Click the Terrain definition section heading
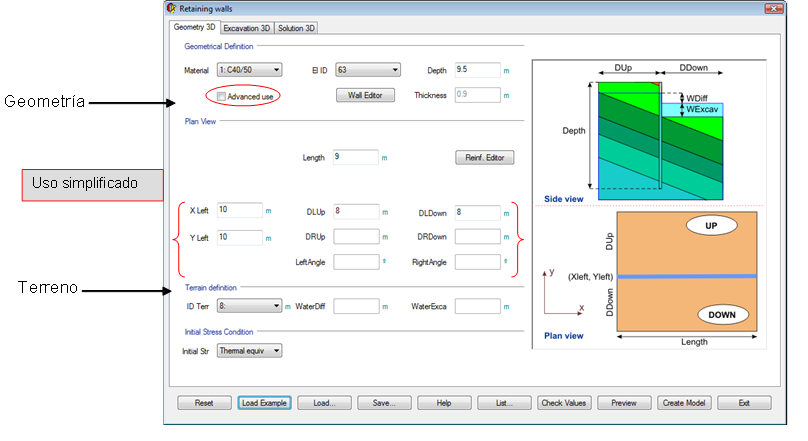 pos(211,287)
